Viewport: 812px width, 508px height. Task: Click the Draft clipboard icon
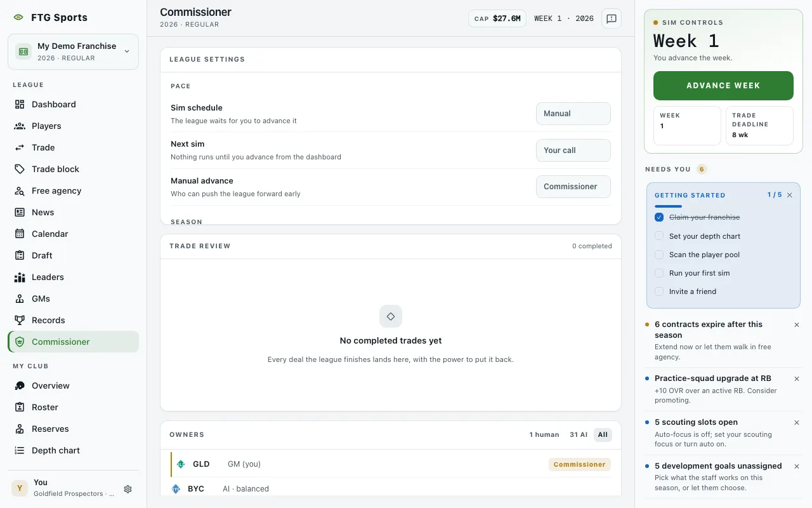point(20,255)
